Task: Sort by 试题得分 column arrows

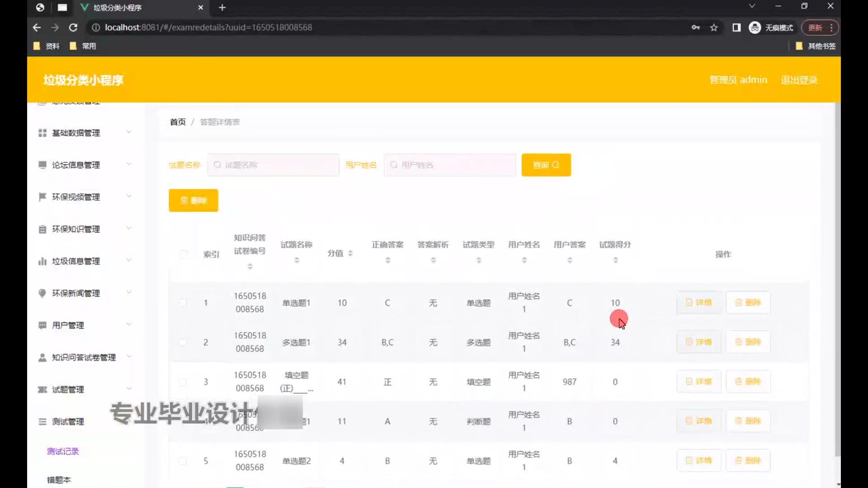Action: click(615, 260)
